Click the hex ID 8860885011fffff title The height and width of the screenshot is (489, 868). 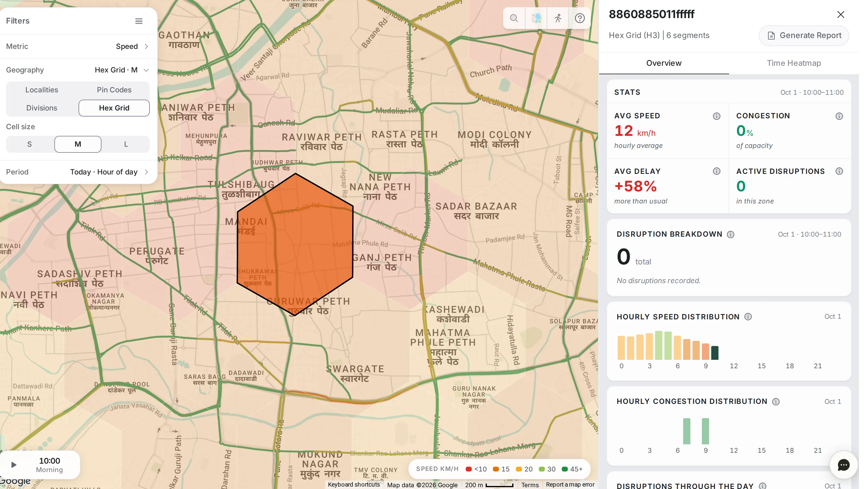coord(651,14)
